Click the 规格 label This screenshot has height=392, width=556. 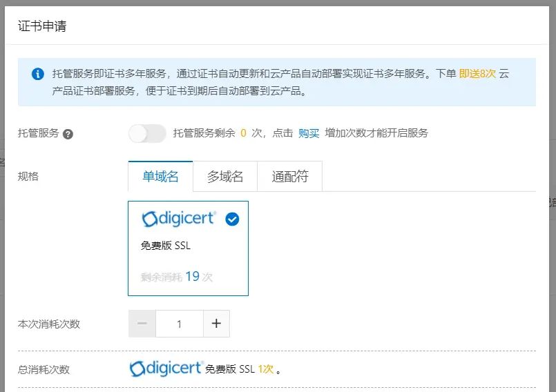click(28, 176)
